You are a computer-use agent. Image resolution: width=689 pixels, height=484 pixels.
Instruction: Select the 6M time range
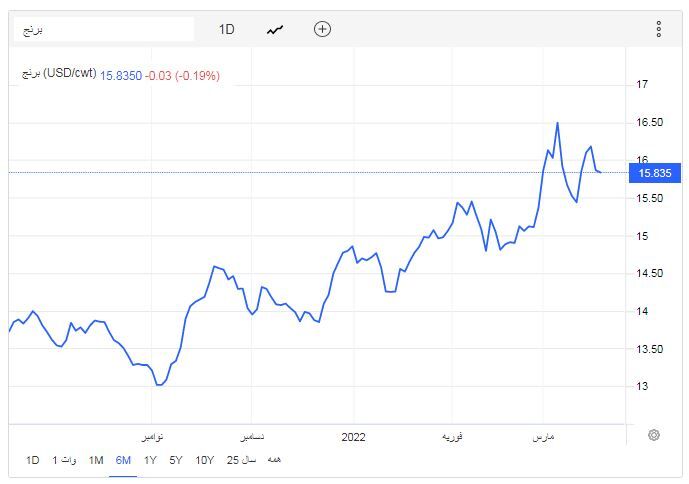(x=123, y=460)
